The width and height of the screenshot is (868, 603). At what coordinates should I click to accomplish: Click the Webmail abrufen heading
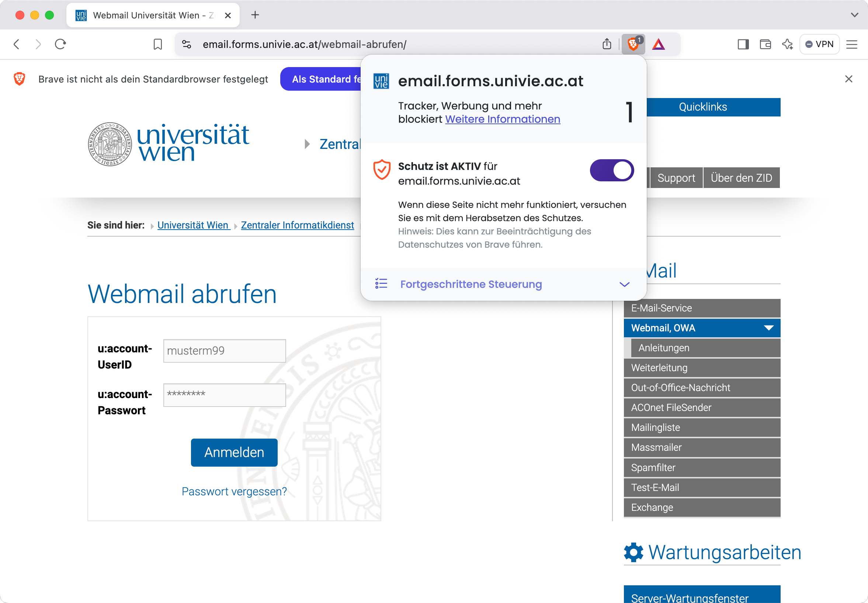point(182,294)
